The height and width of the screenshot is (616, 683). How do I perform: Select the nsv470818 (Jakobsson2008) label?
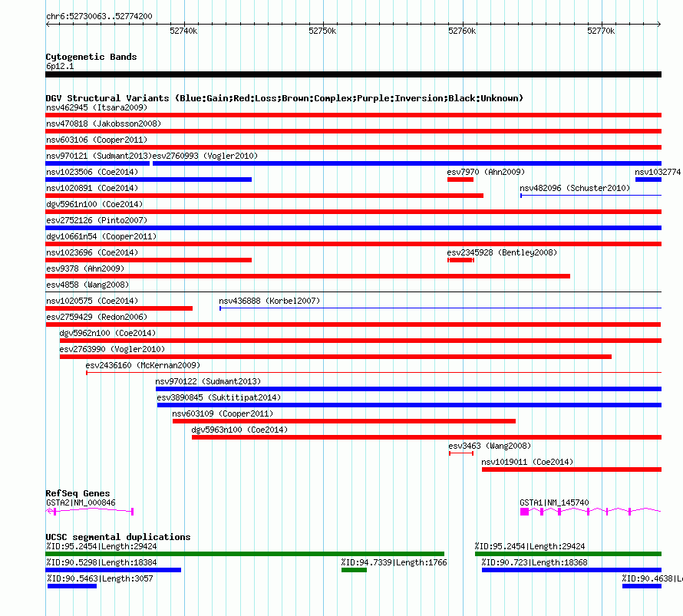tap(104, 124)
